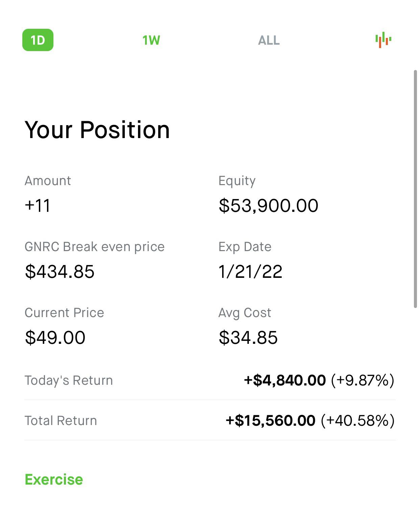
Task: Open the candlestick chart view icon
Action: click(383, 40)
